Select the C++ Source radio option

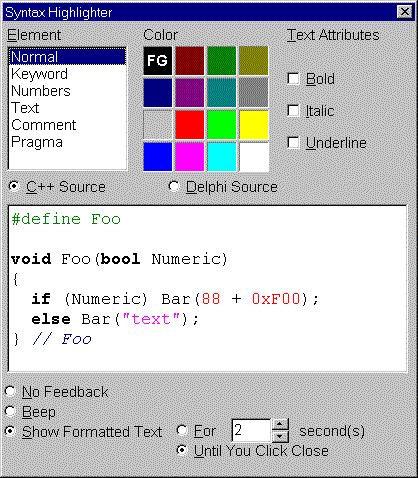pos(14,186)
